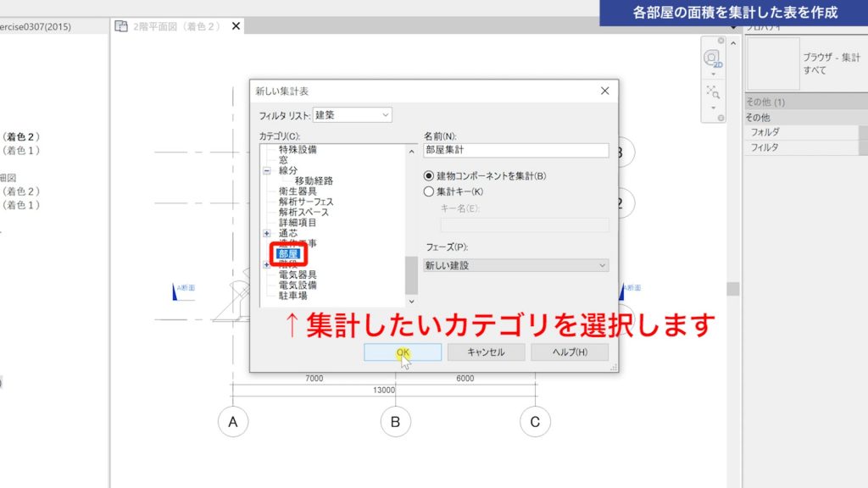Collapse the 線分 category tree node
The image size is (868, 488).
coord(268,169)
